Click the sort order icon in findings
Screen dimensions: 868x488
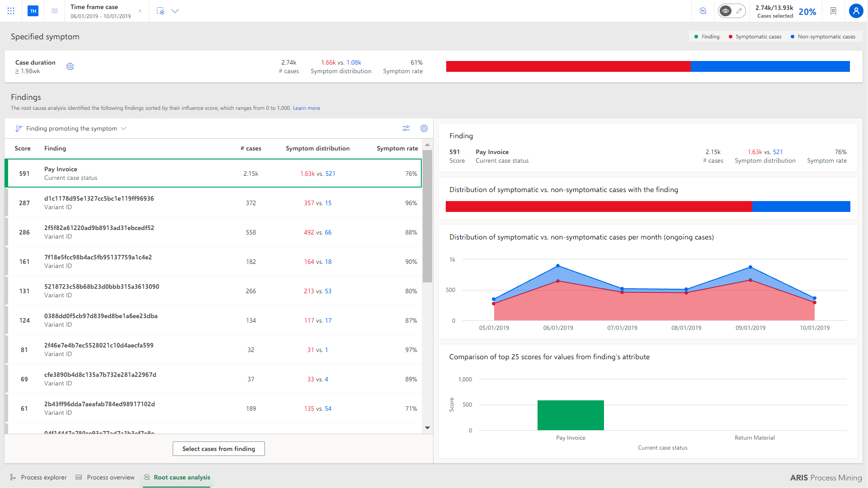19,128
